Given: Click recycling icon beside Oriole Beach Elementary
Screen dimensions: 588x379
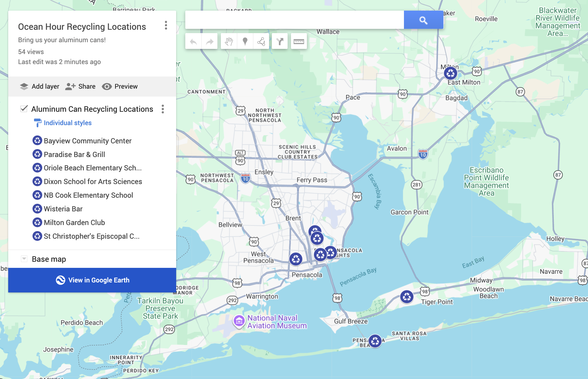Looking at the screenshot, I should tap(37, 168).
